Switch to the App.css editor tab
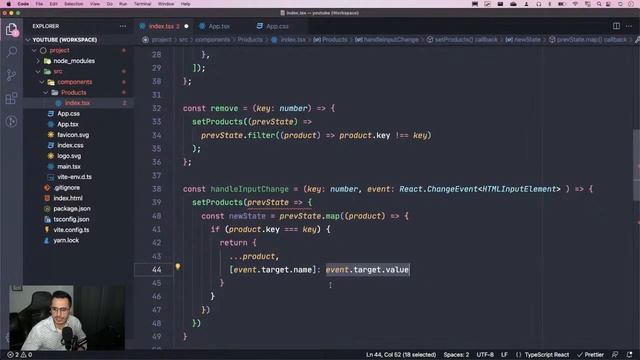This screenshot has height=360, width=640. coord(277,26)
